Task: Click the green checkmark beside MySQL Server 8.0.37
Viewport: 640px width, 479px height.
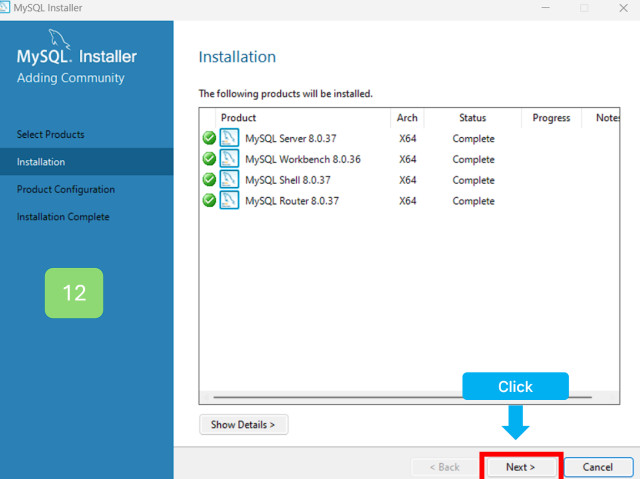Action: [209, 138]
